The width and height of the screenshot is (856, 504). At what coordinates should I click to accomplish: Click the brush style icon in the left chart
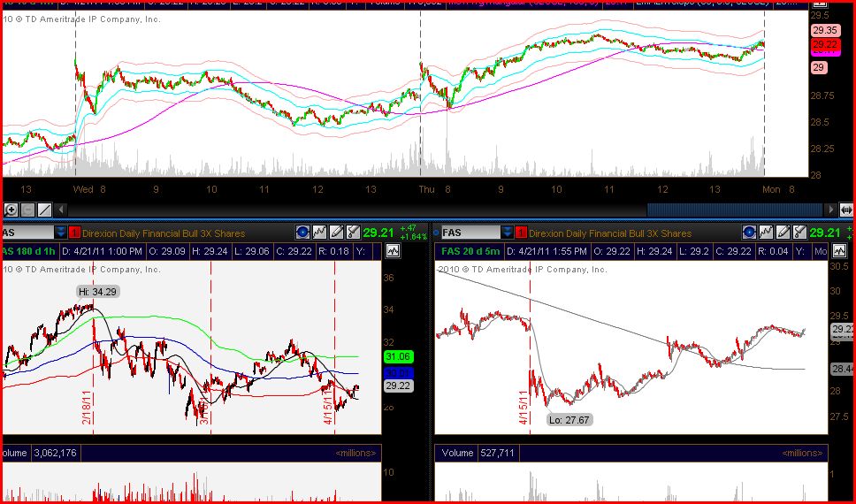pyautogui.click(x=353, y=233)
